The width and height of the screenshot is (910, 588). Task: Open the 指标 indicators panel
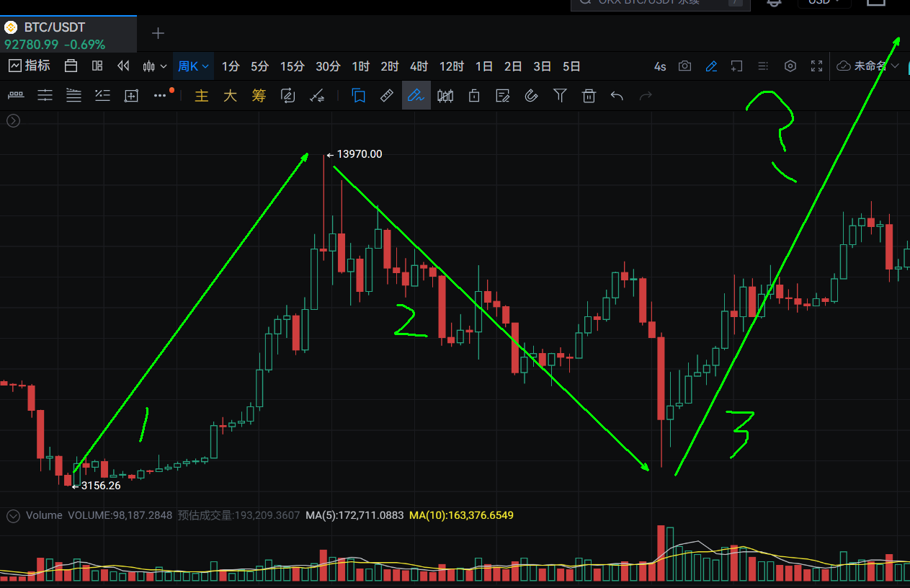tap(30, 66)
